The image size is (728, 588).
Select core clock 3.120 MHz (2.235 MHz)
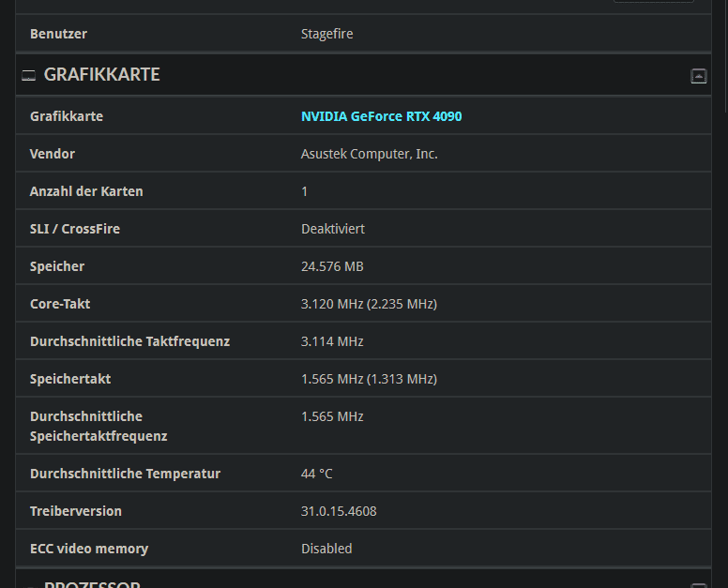coord(369,304)
